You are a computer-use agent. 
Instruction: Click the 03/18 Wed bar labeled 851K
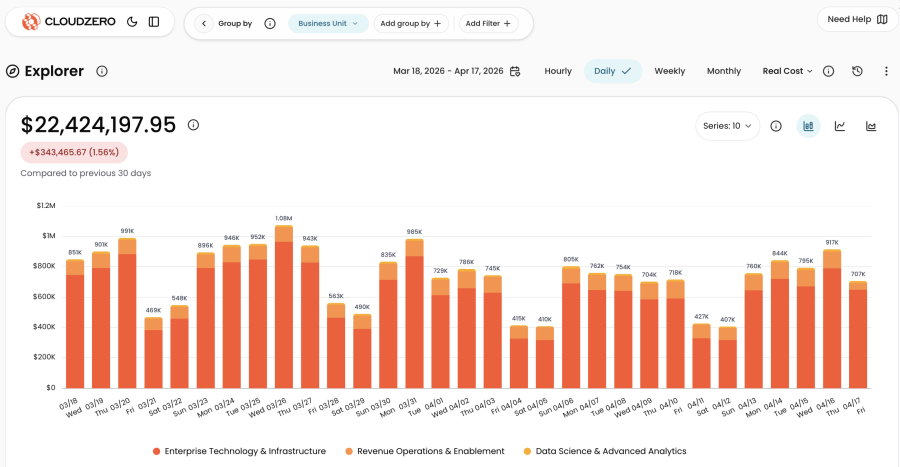75,324
